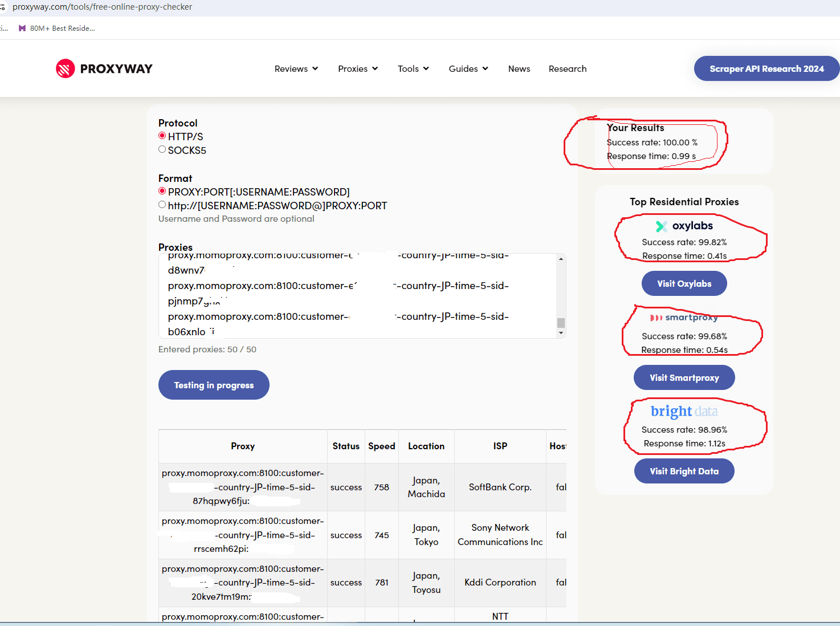Click the Japan, Toyosu location cell

(426, 582)
